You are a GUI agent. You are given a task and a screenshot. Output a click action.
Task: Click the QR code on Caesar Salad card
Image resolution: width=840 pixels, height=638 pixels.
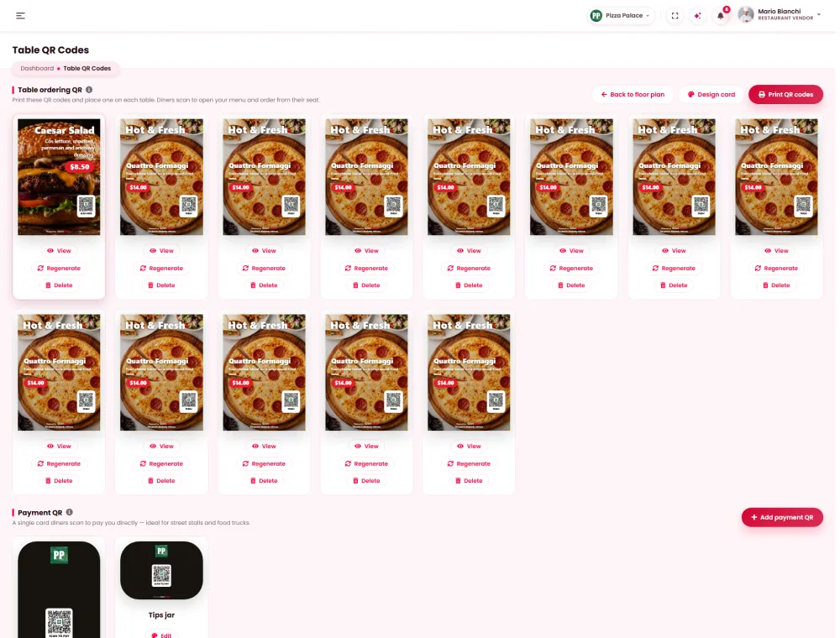click(x=86, y=206)
